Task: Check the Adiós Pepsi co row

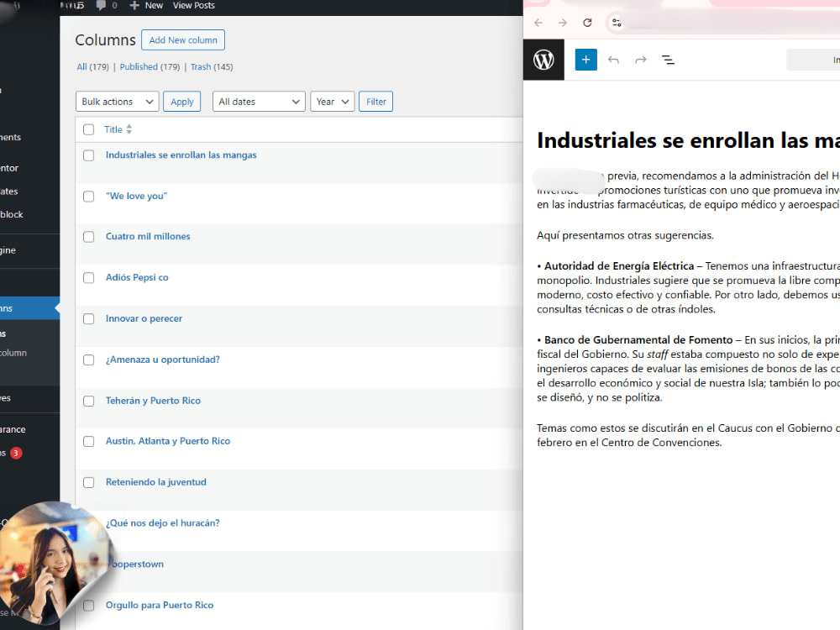Action: (x=89, y=278)
